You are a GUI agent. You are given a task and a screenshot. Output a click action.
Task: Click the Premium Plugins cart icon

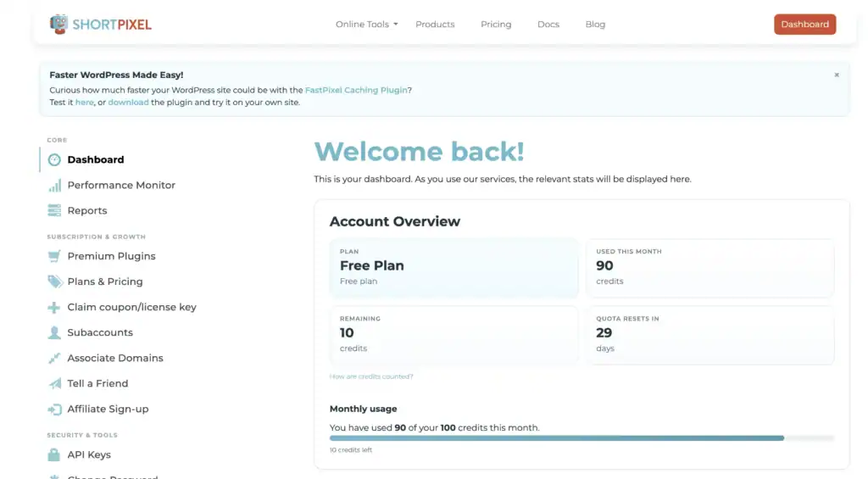pyautogui.click(x=54, y=256)
